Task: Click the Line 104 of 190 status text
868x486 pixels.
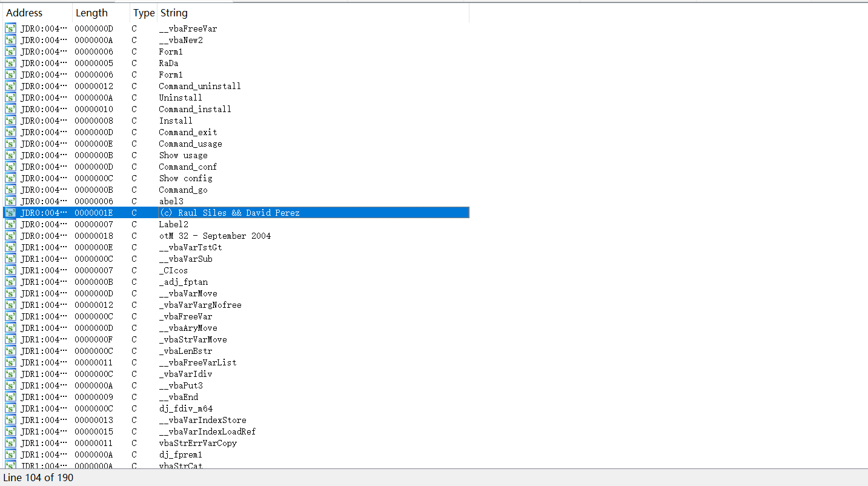Action: tap(38, 478)
